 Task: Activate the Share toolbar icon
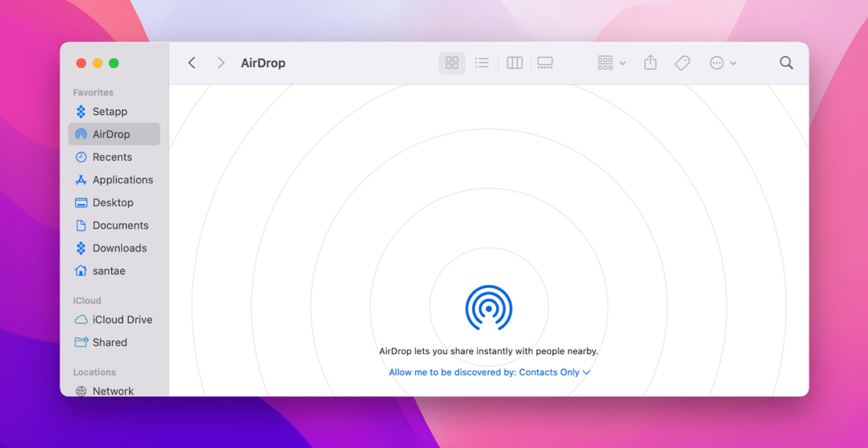(650, 62)
